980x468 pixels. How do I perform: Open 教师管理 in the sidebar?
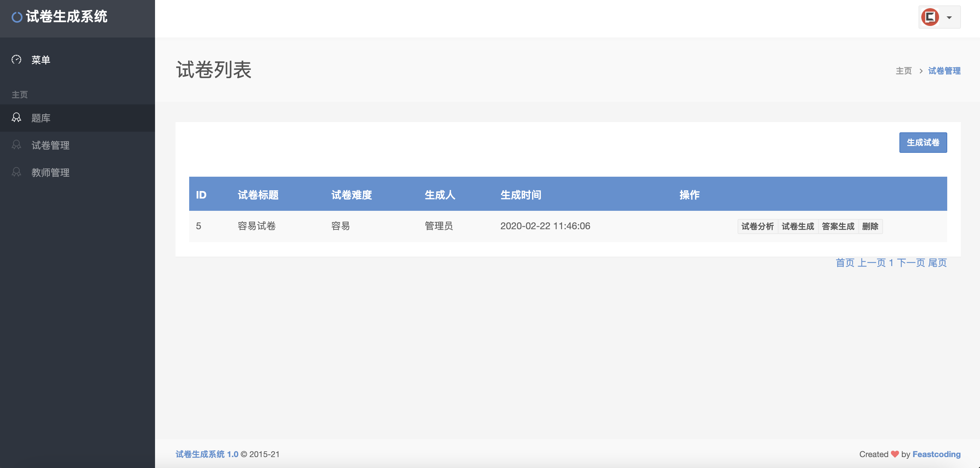pyautogui.click(x=78, y=173)
